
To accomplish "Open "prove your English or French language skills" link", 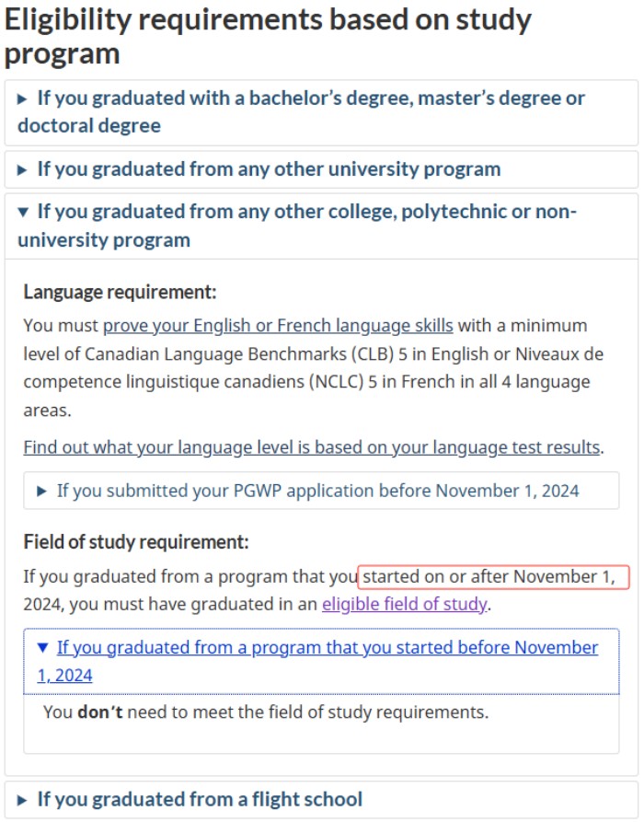I will (x=278, y=326).
